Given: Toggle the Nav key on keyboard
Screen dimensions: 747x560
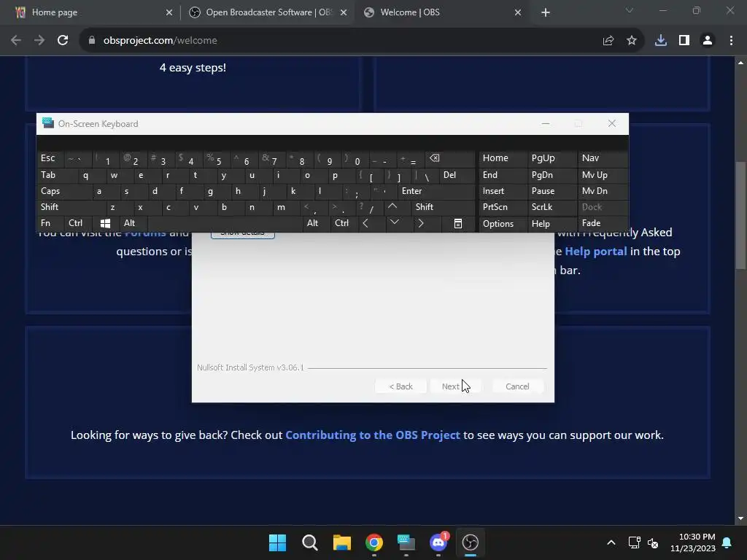Looking at the screenshot, I should tap(603, 158).
